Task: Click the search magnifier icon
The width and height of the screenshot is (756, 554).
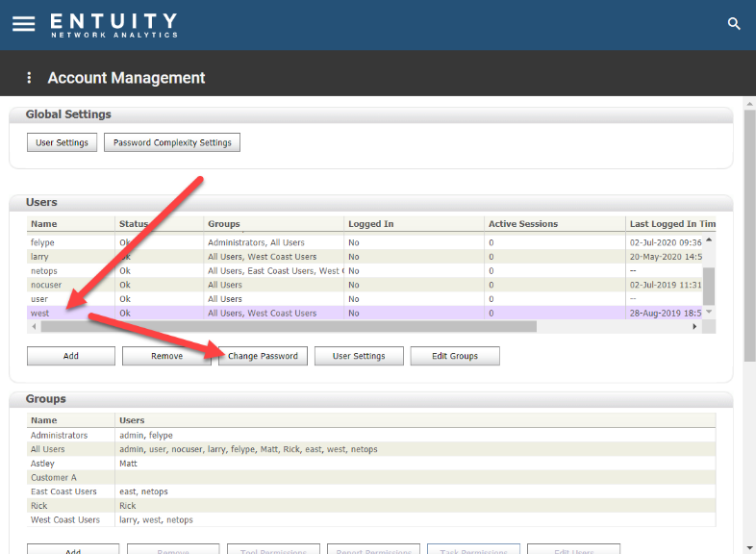Action: point(733,24)
